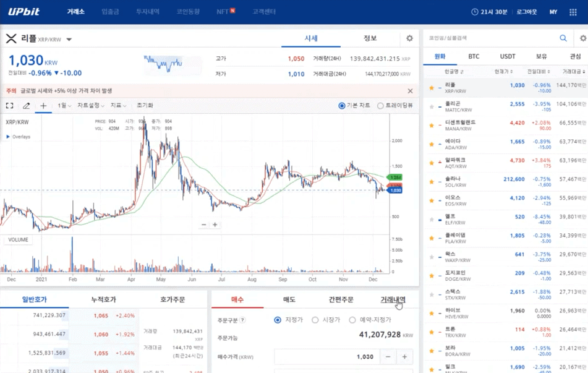Toggle favorite star for 왁스 WAXP/KRW
588x373 pixels.
pyautogui.click(x=432, y=257)
